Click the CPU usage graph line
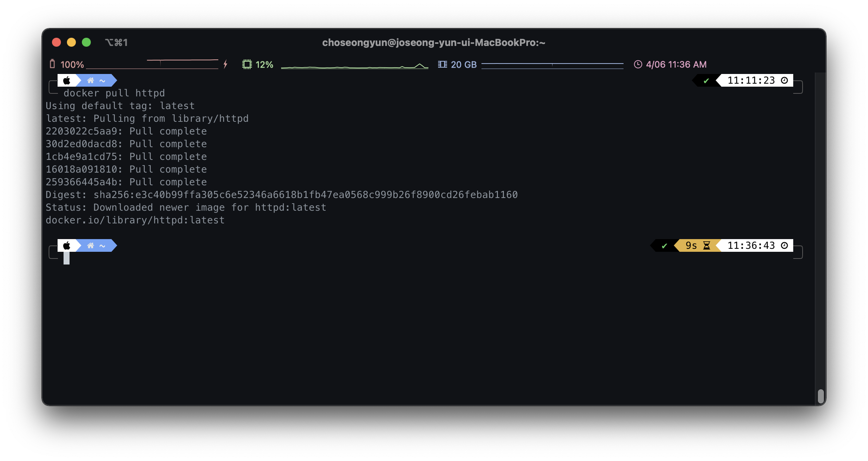 tap(354, 67)
